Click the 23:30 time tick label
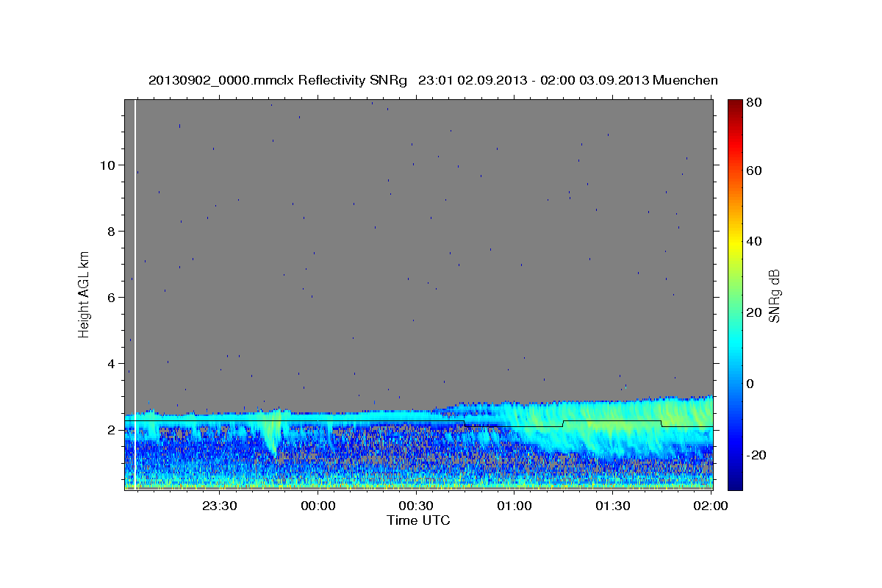The image size is (882, 588). 219,506
